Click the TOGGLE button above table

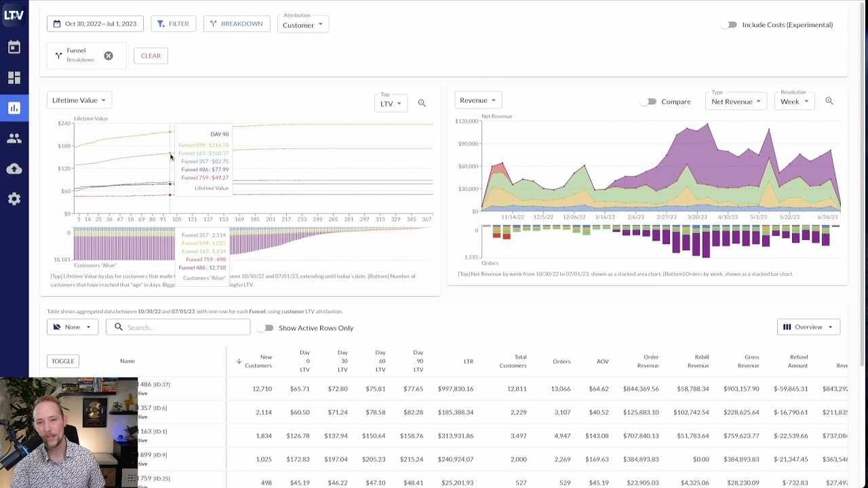(x=62, y=361)
